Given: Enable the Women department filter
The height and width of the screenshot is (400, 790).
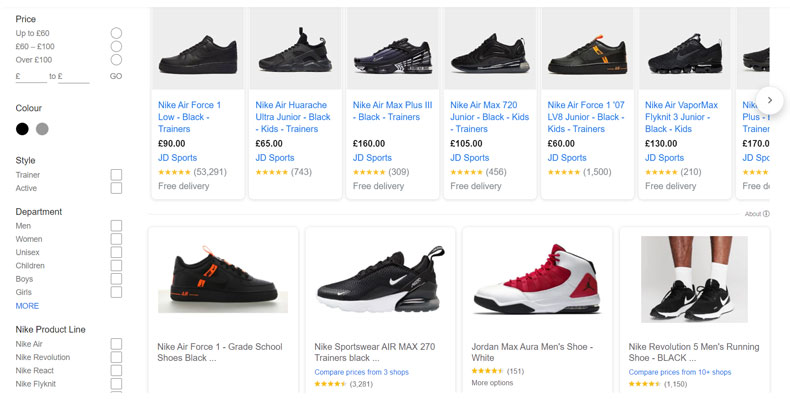Looking at the screenshot, I should click(116, 239).
